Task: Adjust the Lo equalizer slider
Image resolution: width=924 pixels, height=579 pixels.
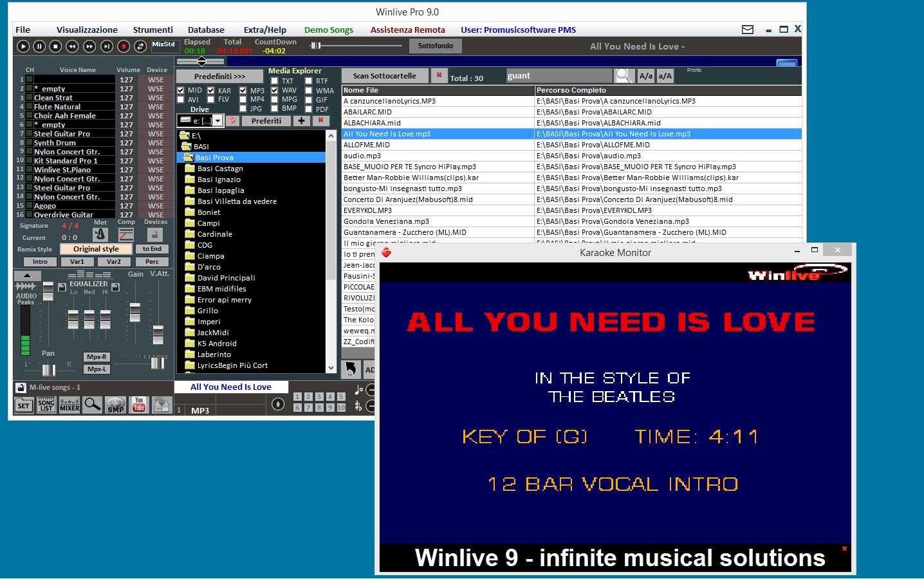Action: click(x=73, y=319)
